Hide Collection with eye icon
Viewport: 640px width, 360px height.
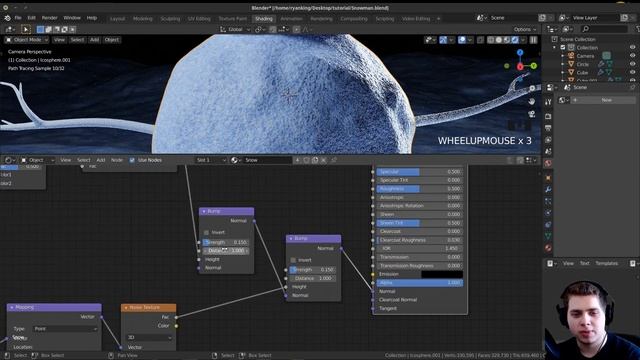click(633, 47)
